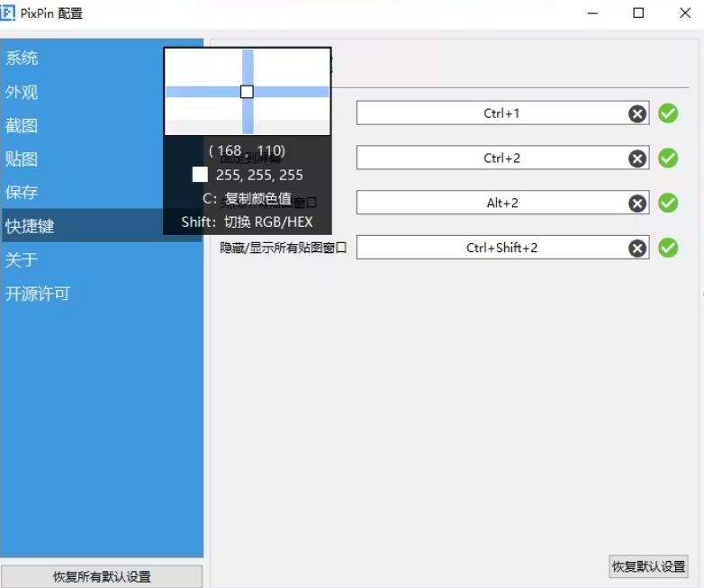
Task: Switch to the 贴图 settings page
Action: pos(102,159)
